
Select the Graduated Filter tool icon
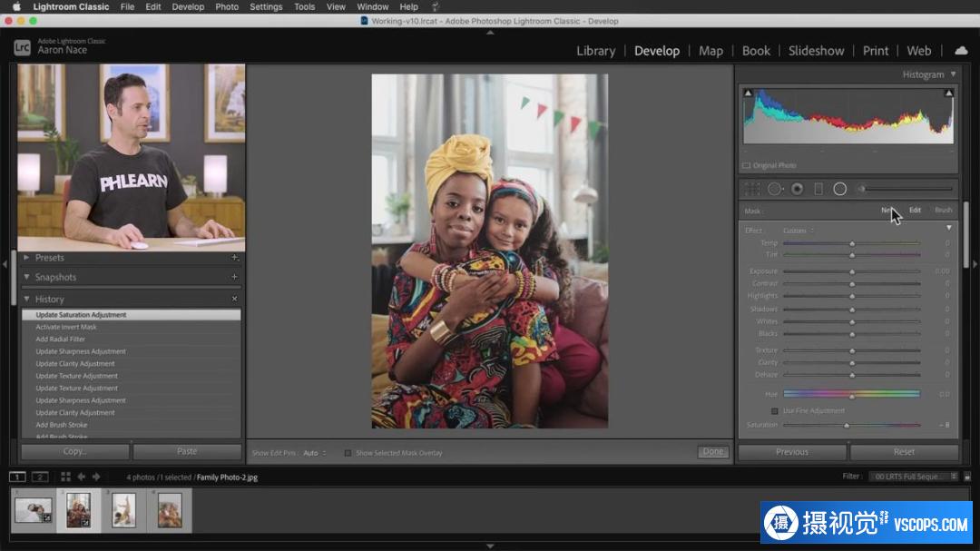tap(818, 189)
